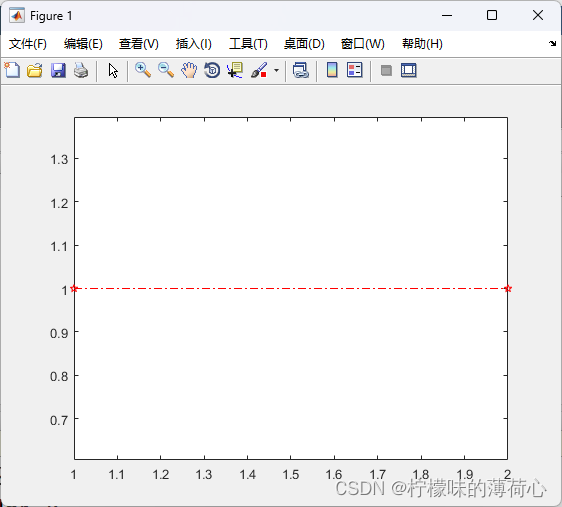The image size is (562, 507).
Task: Open the 文件(F) menu
Action: tap(28, 44)
